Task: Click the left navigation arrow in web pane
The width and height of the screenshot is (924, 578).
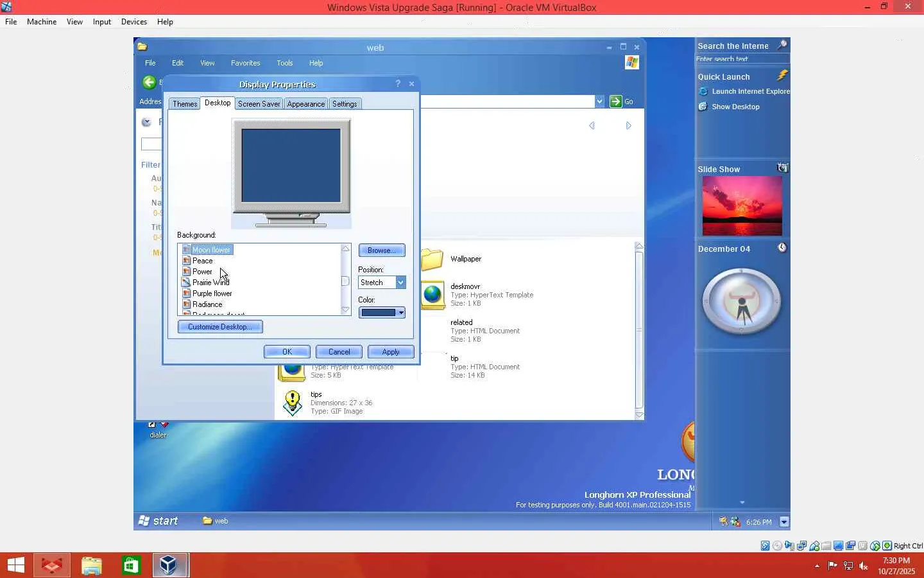Action: tap(592, 126)
